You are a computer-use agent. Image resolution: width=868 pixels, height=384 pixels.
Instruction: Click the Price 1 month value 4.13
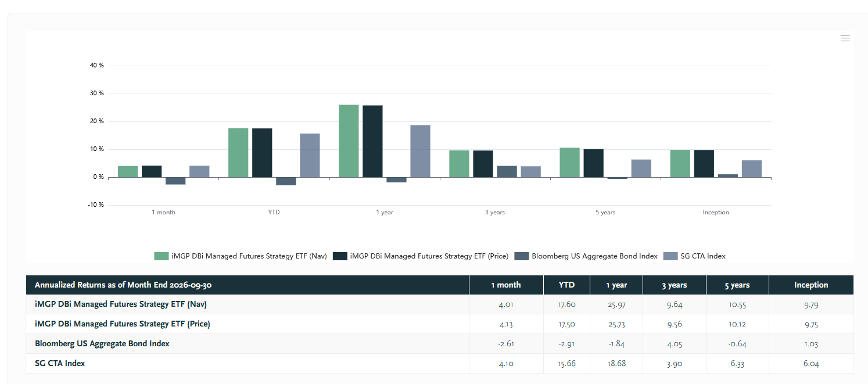(x=506, y=324)
